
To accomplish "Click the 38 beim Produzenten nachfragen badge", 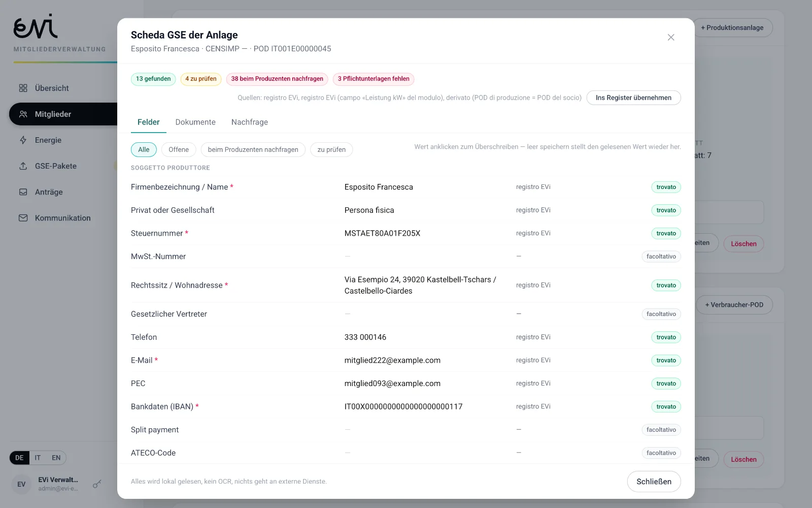I will coord(277,79).
